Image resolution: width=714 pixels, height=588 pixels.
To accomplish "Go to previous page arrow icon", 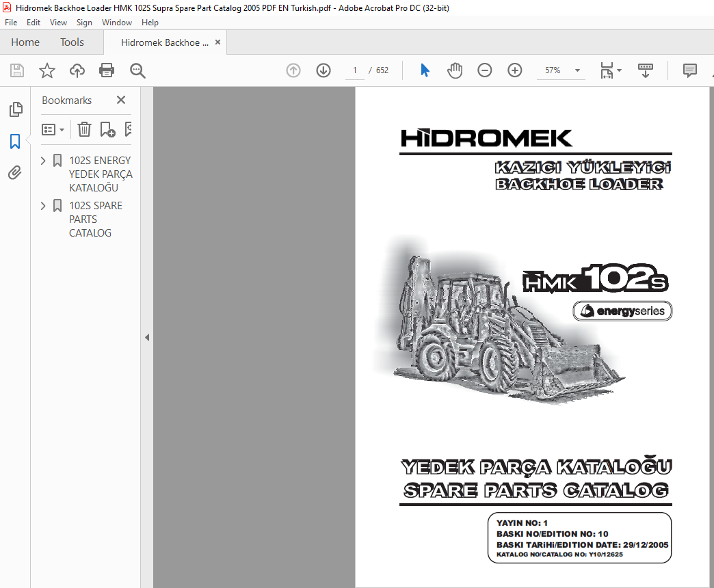I will point(293,70).
